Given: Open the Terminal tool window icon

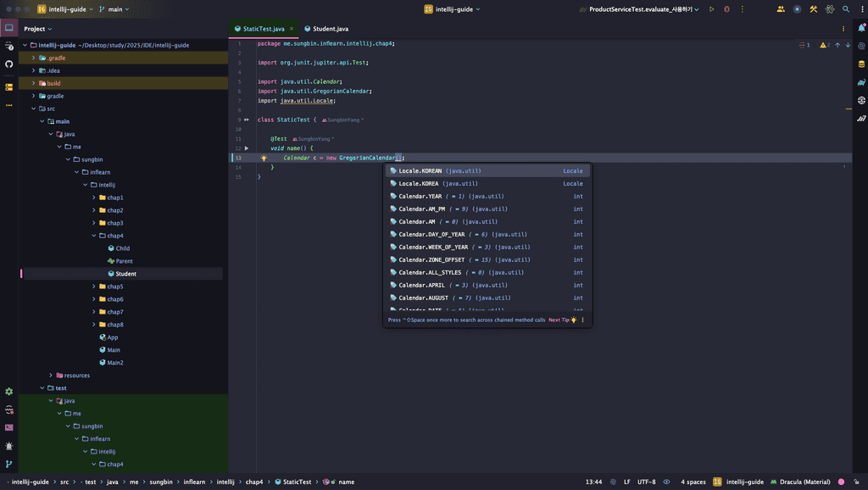Looking at the screenshot, I should click(8, 427).
